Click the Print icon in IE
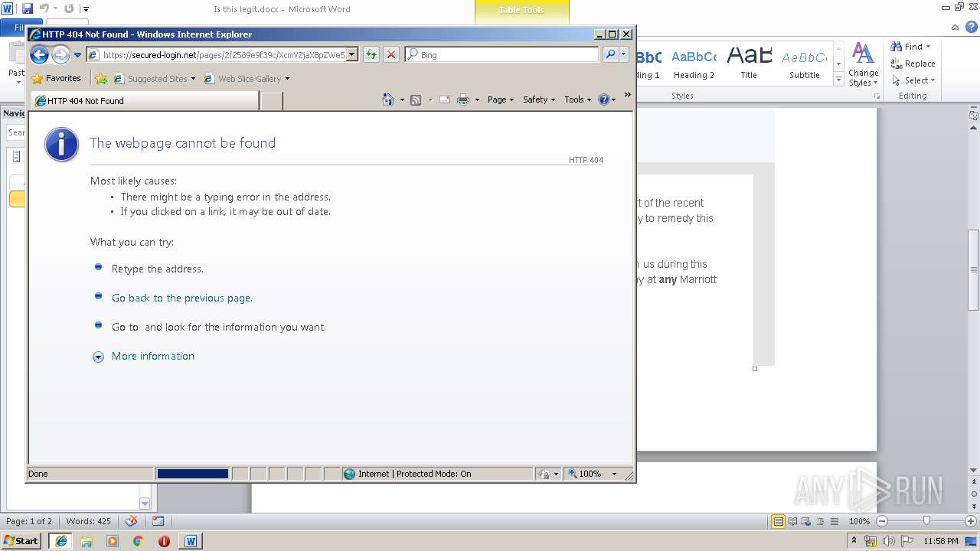This screenshot has height=551, width=980. point(462,99)
